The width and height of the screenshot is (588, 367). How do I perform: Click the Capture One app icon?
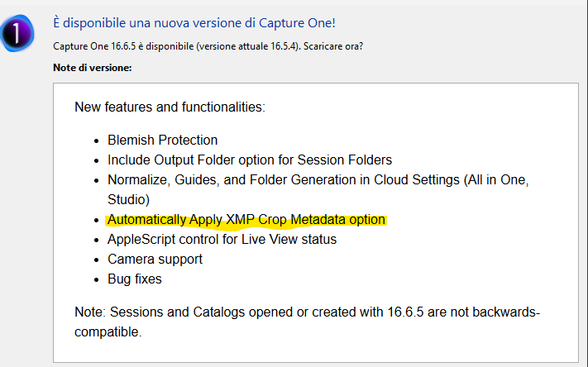coord(17,33)
